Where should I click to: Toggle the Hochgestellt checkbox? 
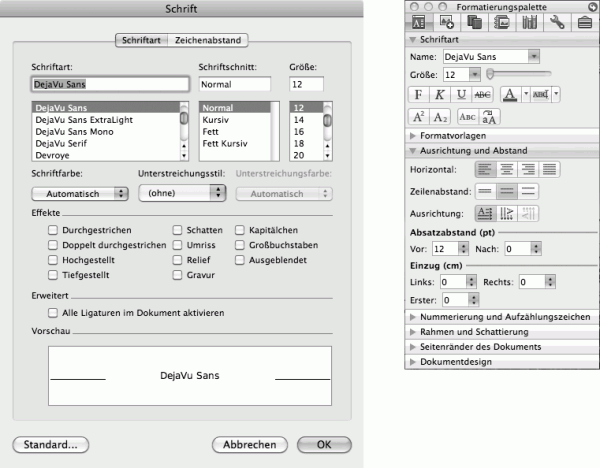click(x=53, y=260)
